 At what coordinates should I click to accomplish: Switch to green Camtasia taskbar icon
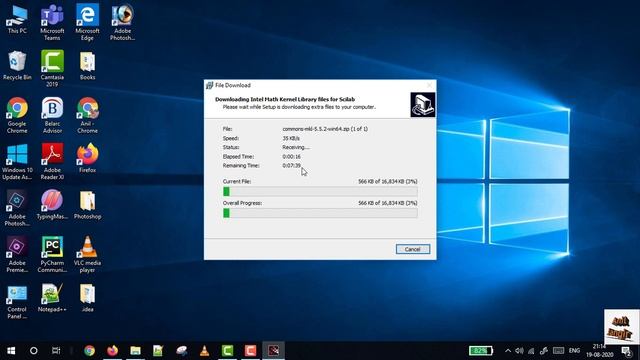pos(227,351)
